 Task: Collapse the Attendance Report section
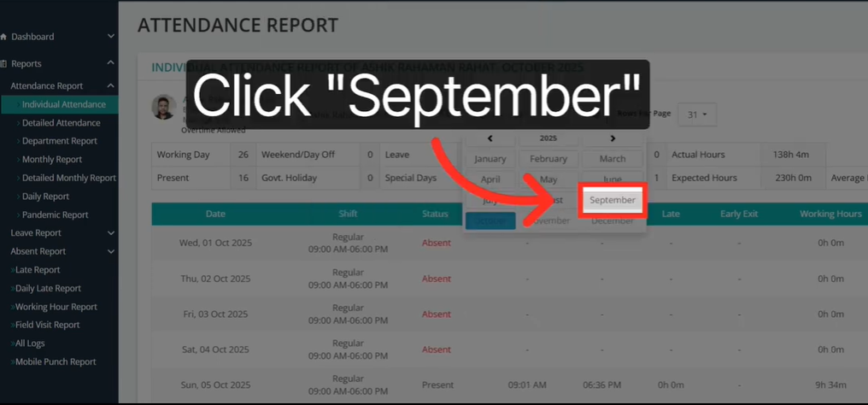pyautogui.click(x=111, y=85)
